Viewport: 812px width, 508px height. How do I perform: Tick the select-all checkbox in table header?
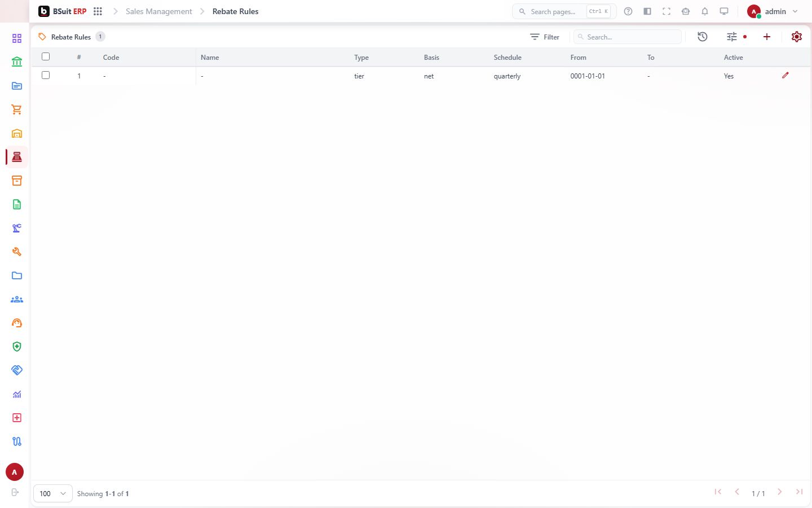(46, 56)
